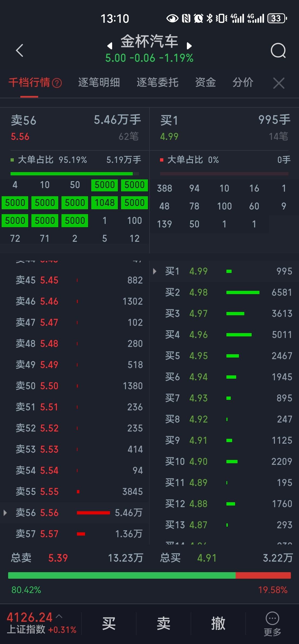Screen dimensions: 299x644
Task: Tap the buy-side 大单占比 0% progress bar
Action: pos(224,174)
